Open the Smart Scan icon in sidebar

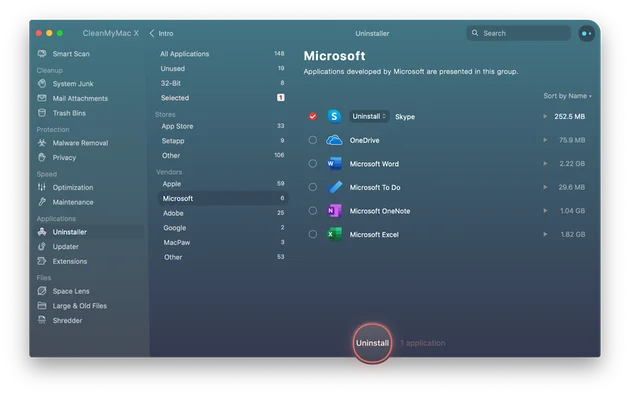click(42, 54)
